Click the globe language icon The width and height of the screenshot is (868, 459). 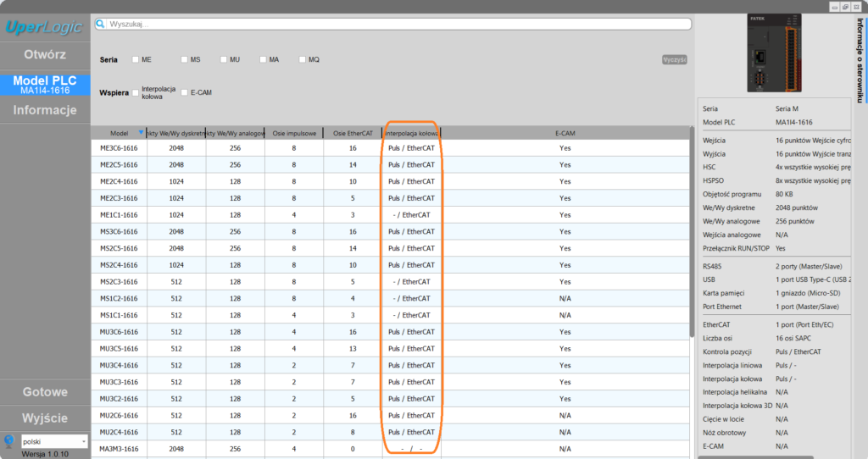8,440
